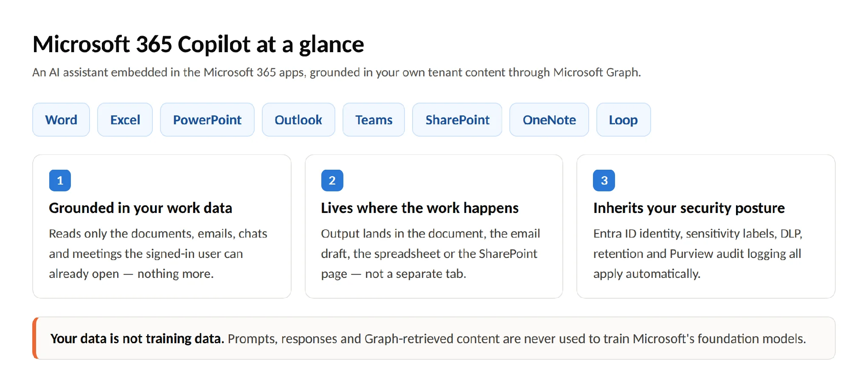
Task: Click the blue number 3 badge
Action: pyautogui.click(x=604, y=180)
